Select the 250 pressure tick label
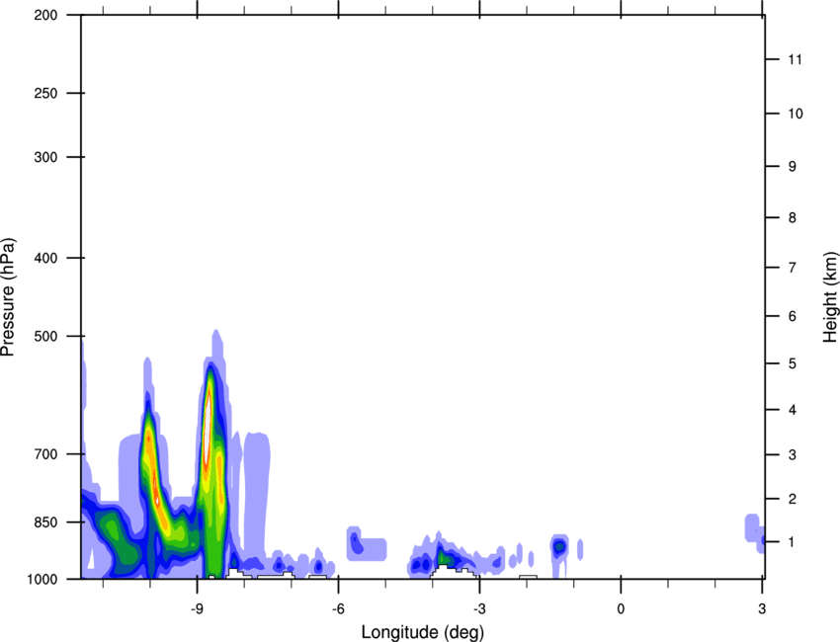Image resolution: width=840 pixels, height=642 pixels. [45, 93]
